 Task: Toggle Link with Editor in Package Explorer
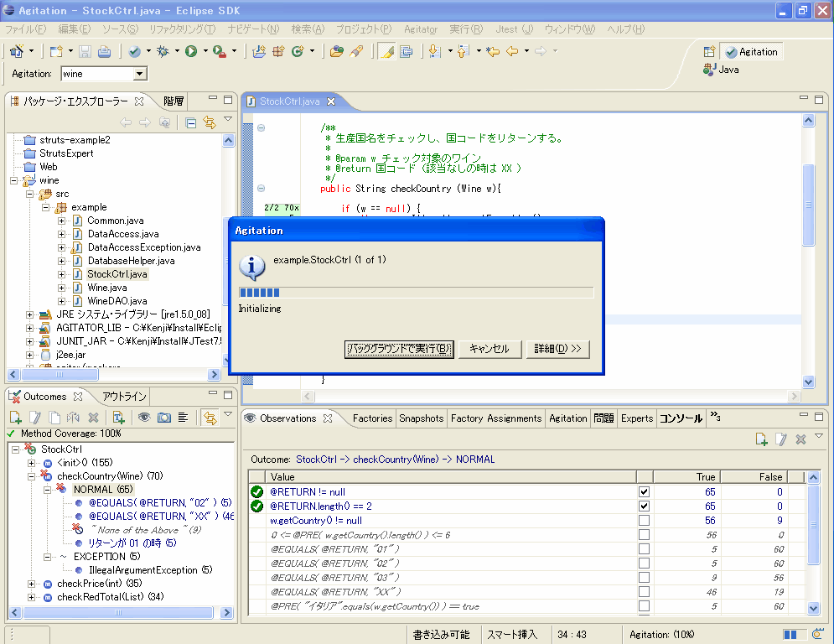click(210, 123)
